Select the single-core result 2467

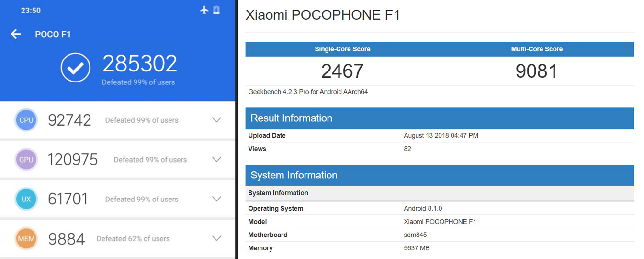coord(342,71)
